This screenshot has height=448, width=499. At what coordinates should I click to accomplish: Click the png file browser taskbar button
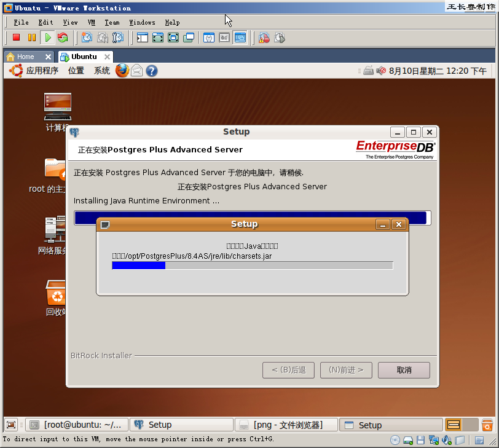click(x=286, y=425)
